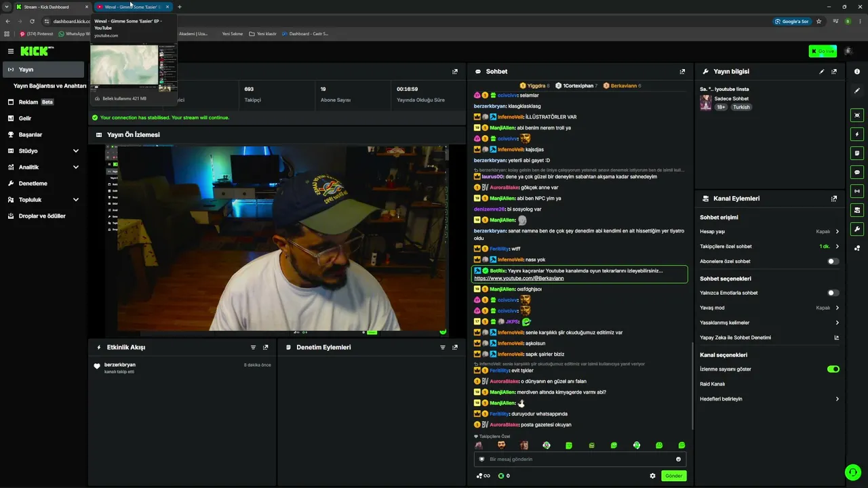Click the broadcast signal icon in right sidebar
The image size is (868, 488).
click(857, 191)
